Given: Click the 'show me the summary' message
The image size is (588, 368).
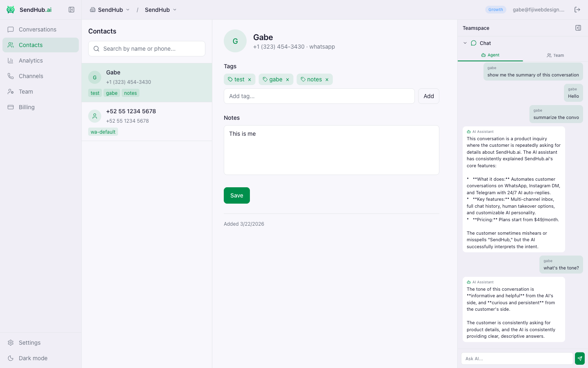Looking at the screenshot, I should click(x=533, y=72).
